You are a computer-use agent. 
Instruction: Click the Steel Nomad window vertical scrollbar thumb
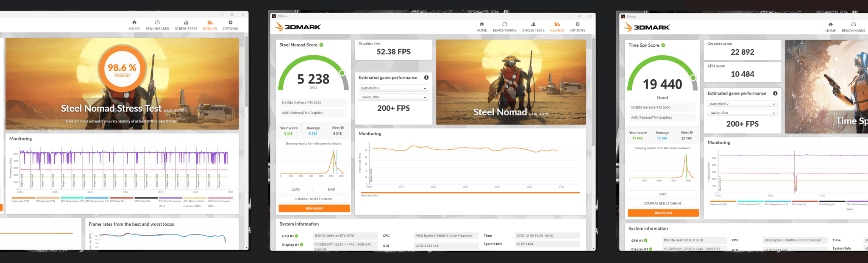coord(593,92)
